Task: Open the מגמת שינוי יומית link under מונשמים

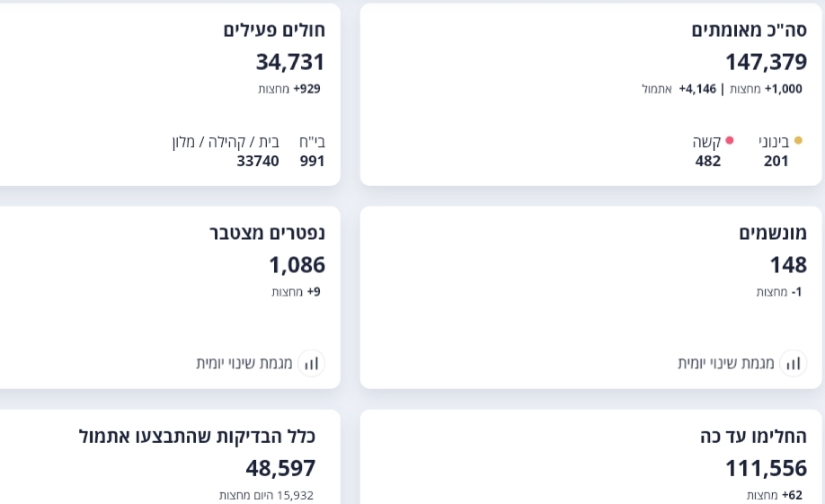Action: click(x=726, y=363)
